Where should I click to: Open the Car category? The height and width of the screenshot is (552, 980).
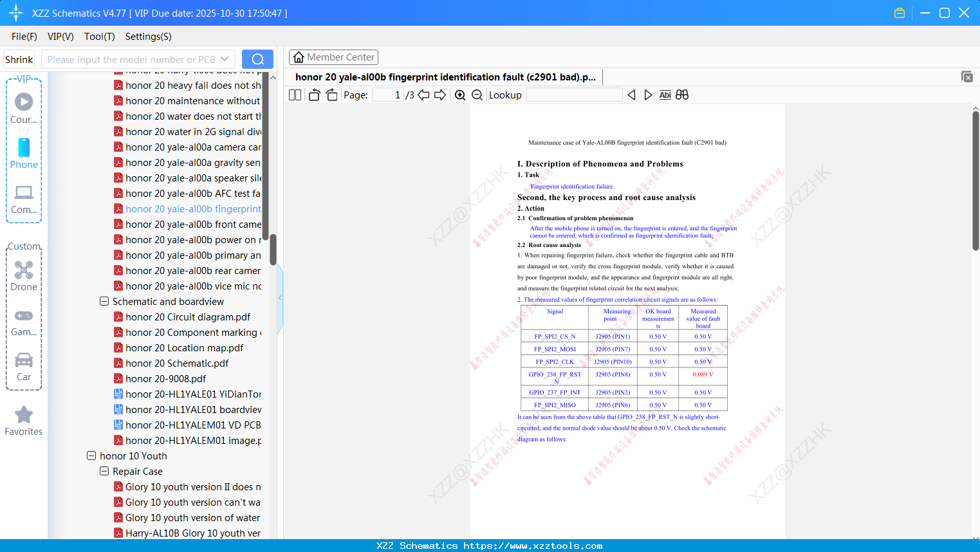pos(24,367)
